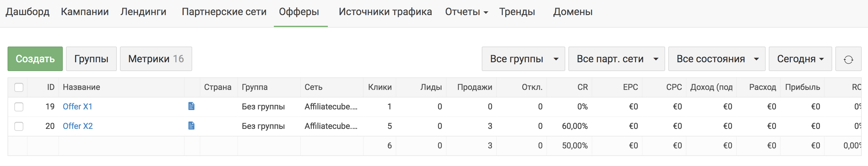The width and height of the screenshot is (868, 166).
Task: Expand the Все группы dropdown
Action: click(x=523, y=59)
